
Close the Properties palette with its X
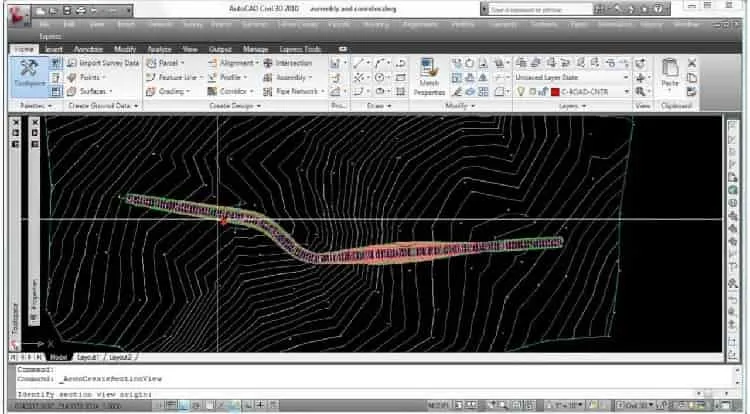click(x=35, y=122)
